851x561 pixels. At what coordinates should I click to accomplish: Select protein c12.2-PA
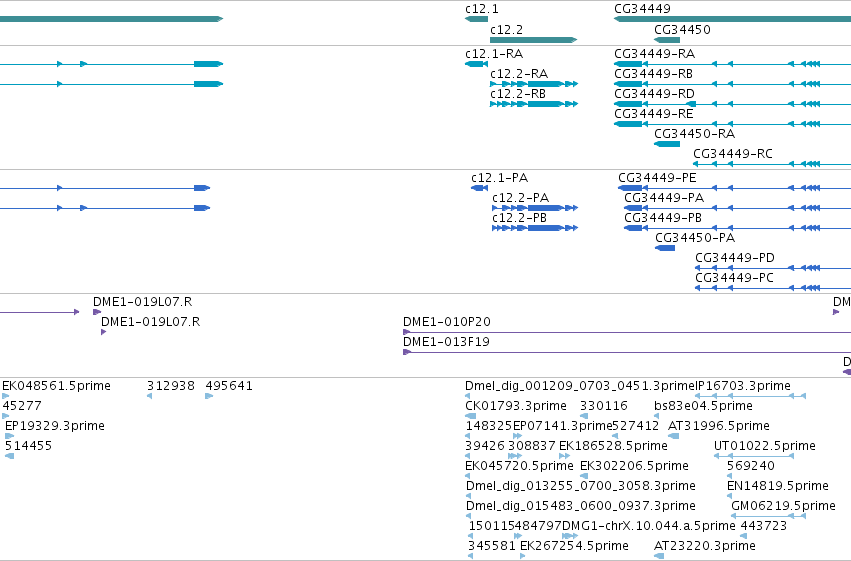520,198
